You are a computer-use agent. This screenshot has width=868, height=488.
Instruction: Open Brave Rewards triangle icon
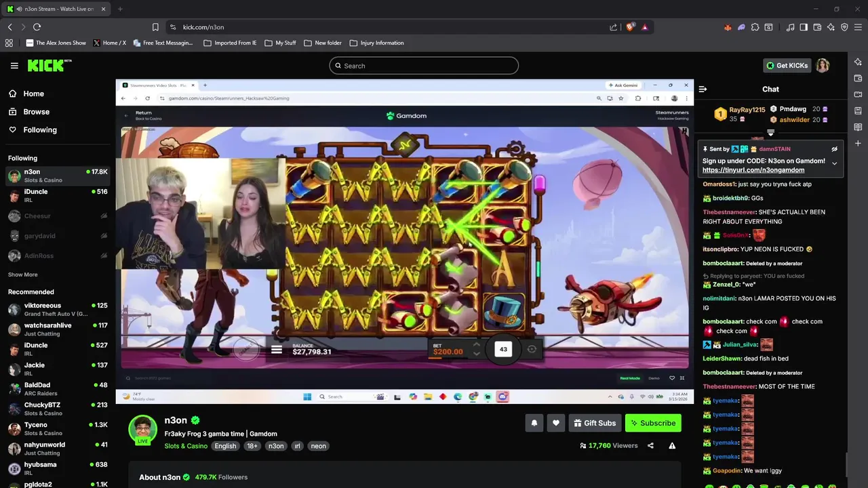(x=644, y=27)
